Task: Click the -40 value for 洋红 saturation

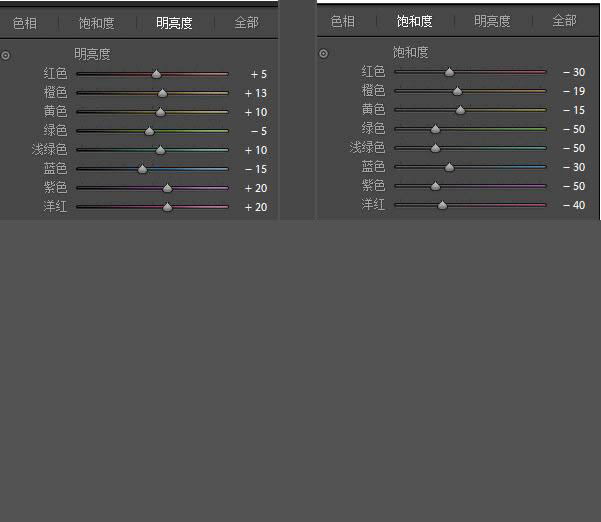Action: point(574,205)
